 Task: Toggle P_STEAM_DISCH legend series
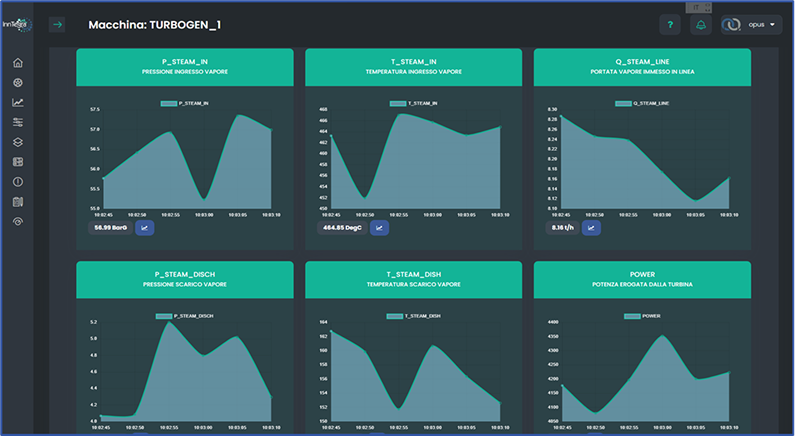pos(185,316)
